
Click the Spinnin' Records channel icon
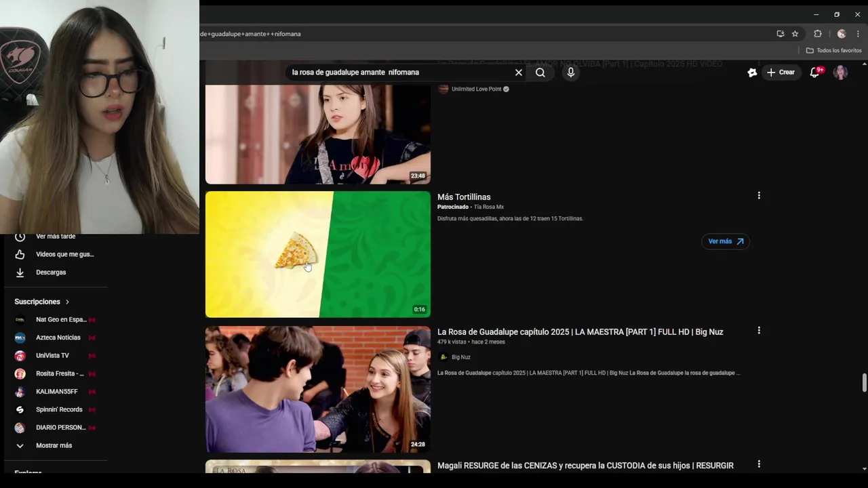tap(20, 409)
